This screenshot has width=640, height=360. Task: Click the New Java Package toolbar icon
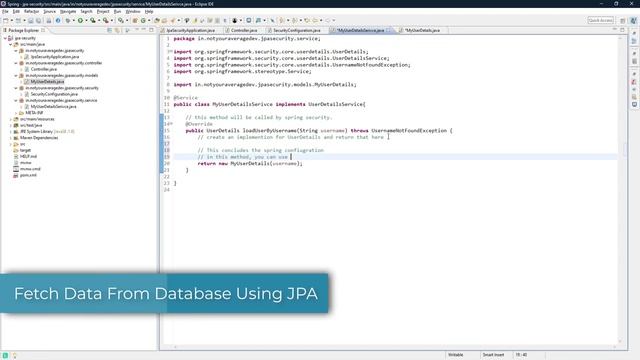pyautogui.click(x=135, y=20)
